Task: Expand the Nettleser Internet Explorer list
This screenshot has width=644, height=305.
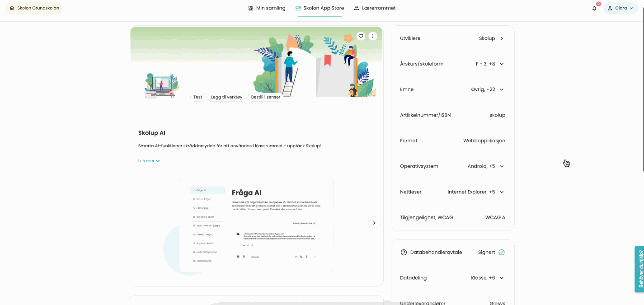Action: click(x=502, y=192)
